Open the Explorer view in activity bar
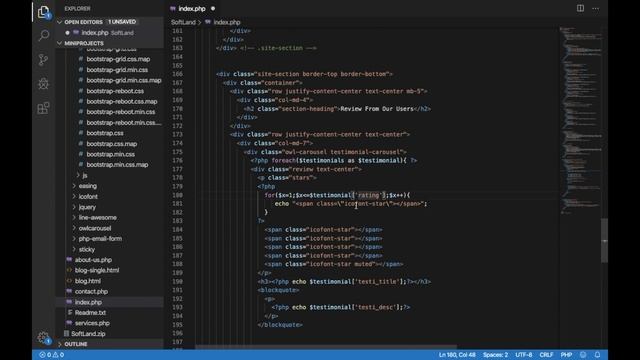This screenshot has width=640, height=360. pos(43,12)
